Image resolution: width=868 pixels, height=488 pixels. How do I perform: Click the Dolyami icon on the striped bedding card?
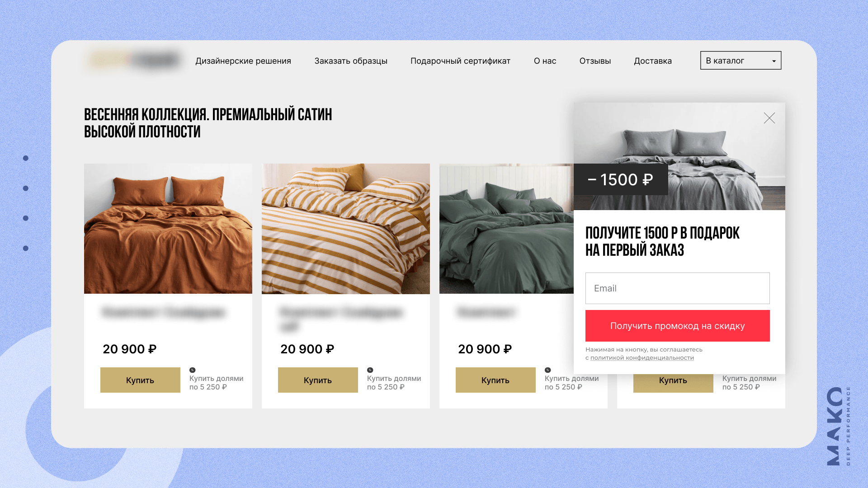click(370, 370)
